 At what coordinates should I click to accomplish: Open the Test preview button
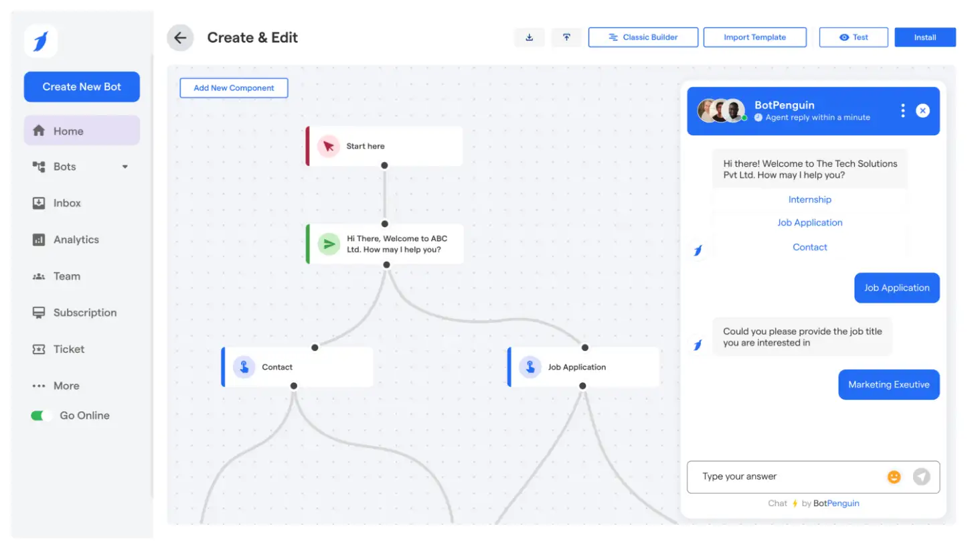click(x=853, y=37)
